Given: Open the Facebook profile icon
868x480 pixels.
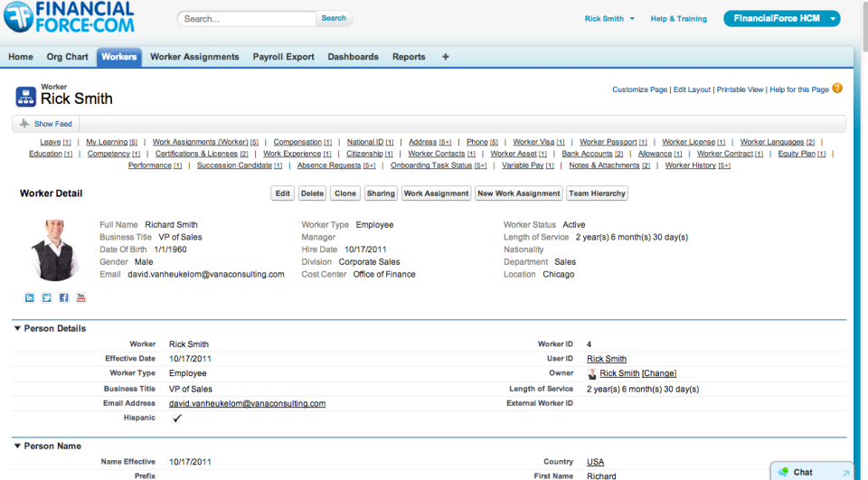Looking at the screenshot, I should pos(63,298).
